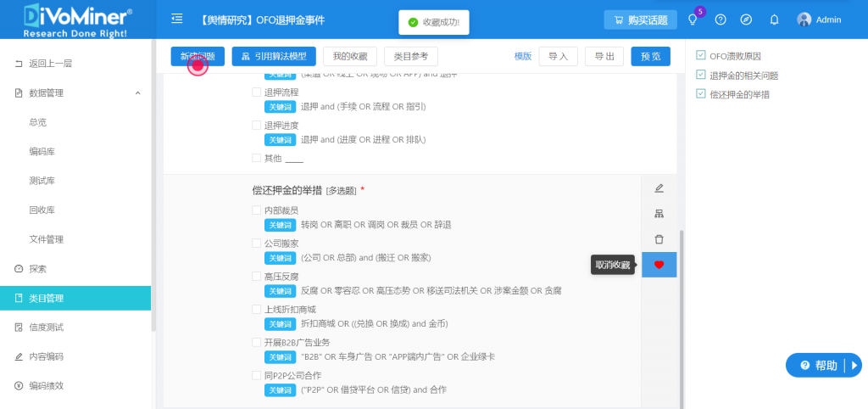
Task: Click the 新建问题 button
Action: pyautogui.click(x=198, y=56)
